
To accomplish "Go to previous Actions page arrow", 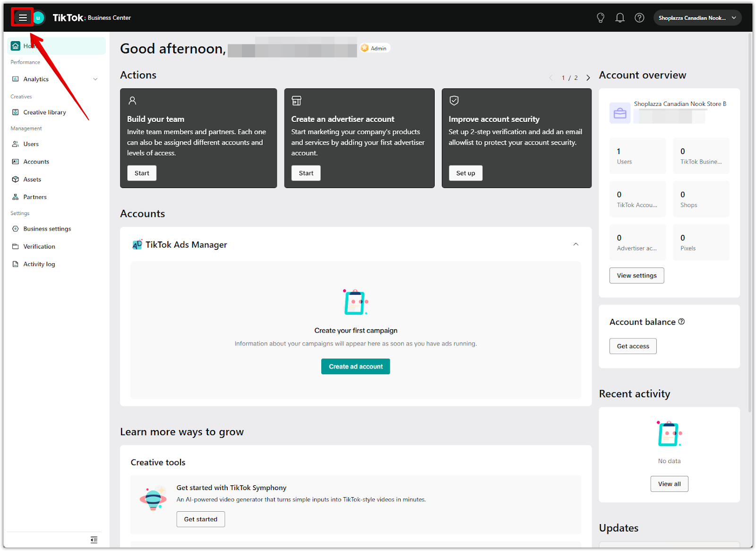I will tap(551, 78).
